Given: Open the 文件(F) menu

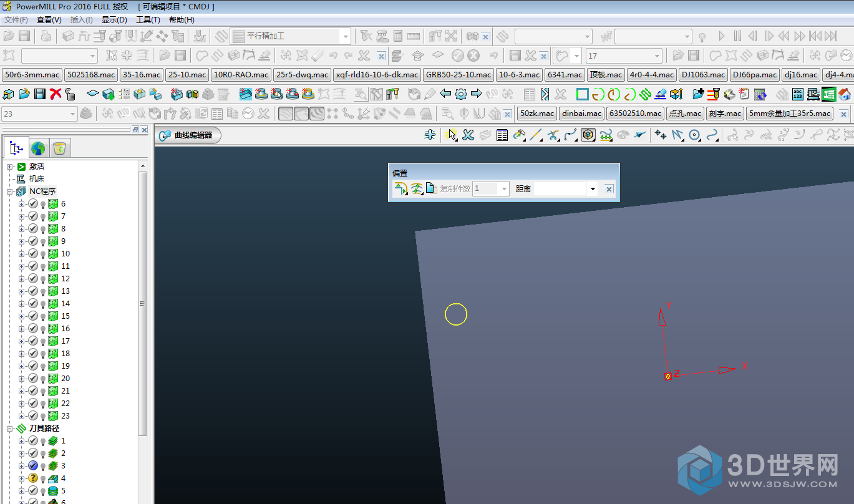Looking at the screenshot, I should coord(16,19).
